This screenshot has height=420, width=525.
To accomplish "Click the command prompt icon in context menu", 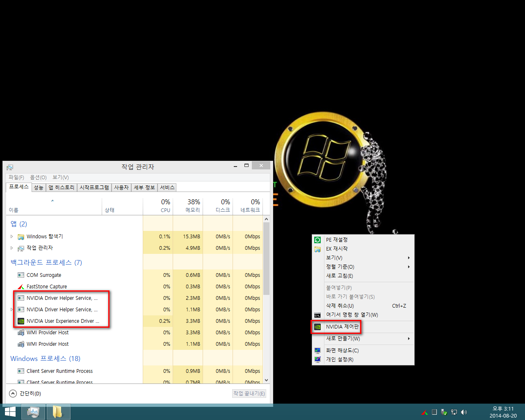I will [x=317, y=315].
